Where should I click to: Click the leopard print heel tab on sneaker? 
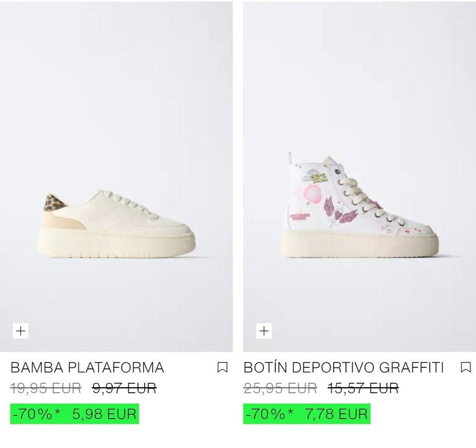(x=54, y=202)
